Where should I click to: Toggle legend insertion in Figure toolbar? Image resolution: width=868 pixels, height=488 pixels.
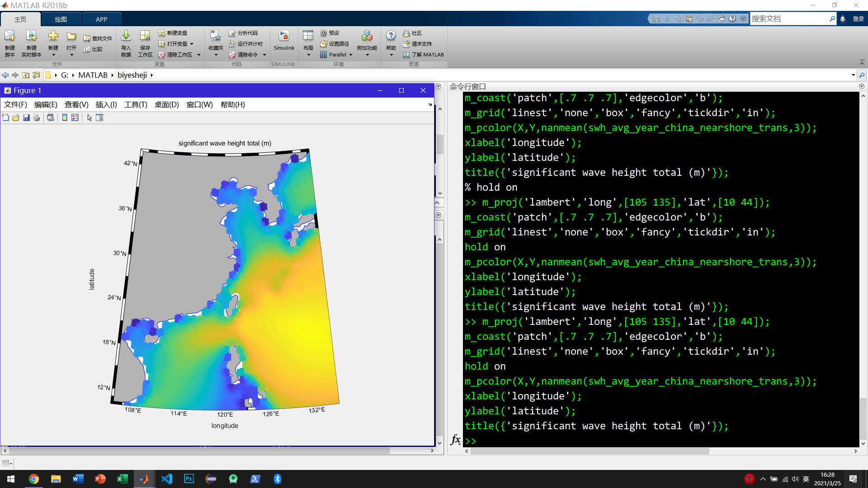tap(75, 117)
